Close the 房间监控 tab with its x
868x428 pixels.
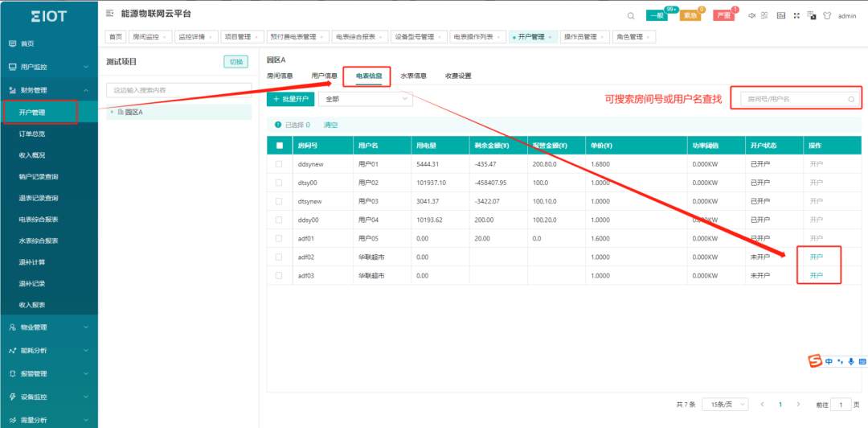point(165,37)
